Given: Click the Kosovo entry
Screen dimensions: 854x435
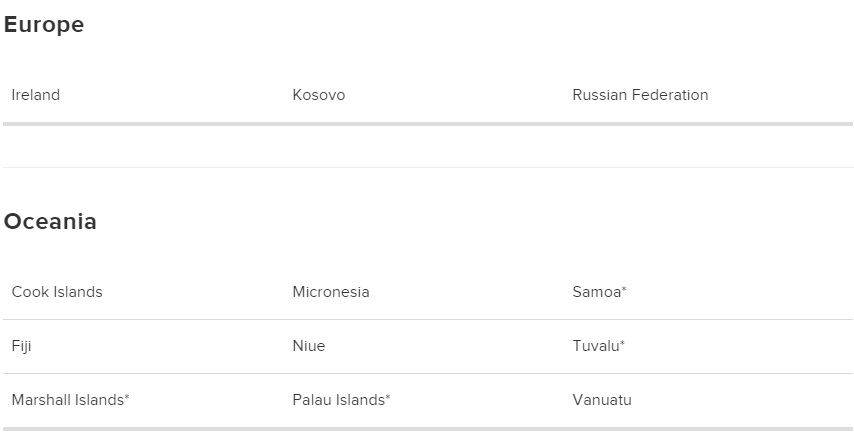Looking at the screenshot, I should coord(319,95).
